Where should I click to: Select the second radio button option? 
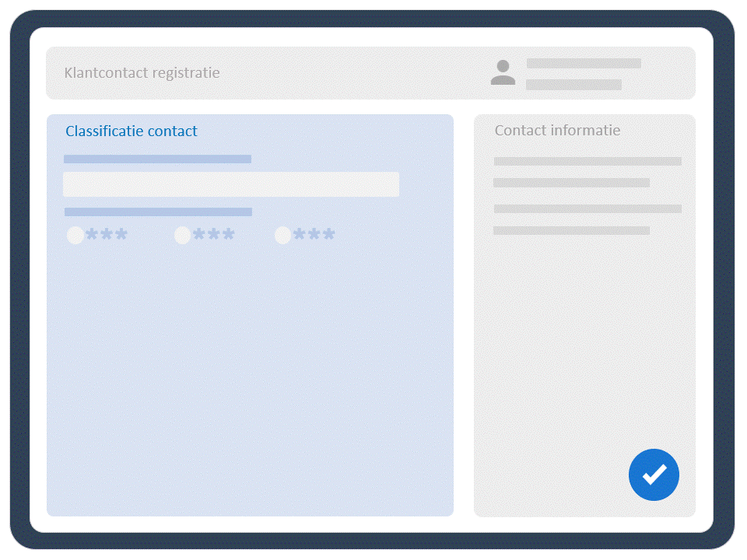(x=182, y=235)
